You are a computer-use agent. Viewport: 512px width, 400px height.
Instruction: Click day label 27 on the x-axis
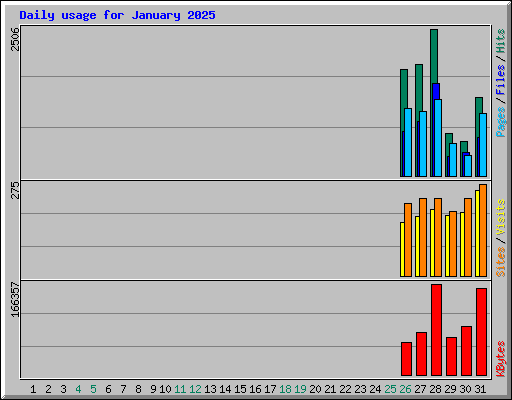pos(420,389)
